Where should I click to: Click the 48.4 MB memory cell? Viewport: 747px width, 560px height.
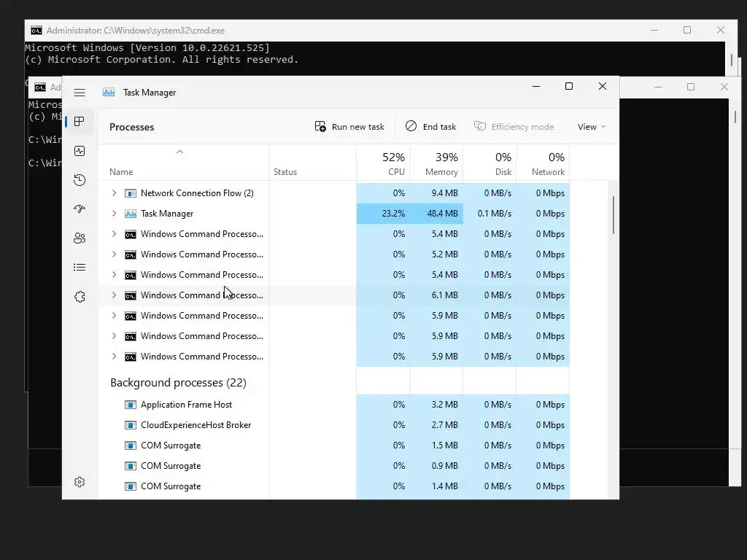436,214
